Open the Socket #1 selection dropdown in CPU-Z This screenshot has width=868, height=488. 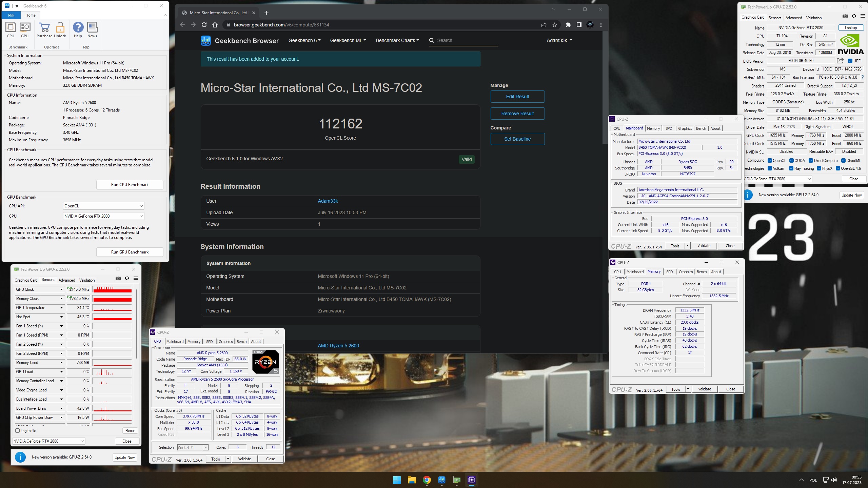coord(193,447)
